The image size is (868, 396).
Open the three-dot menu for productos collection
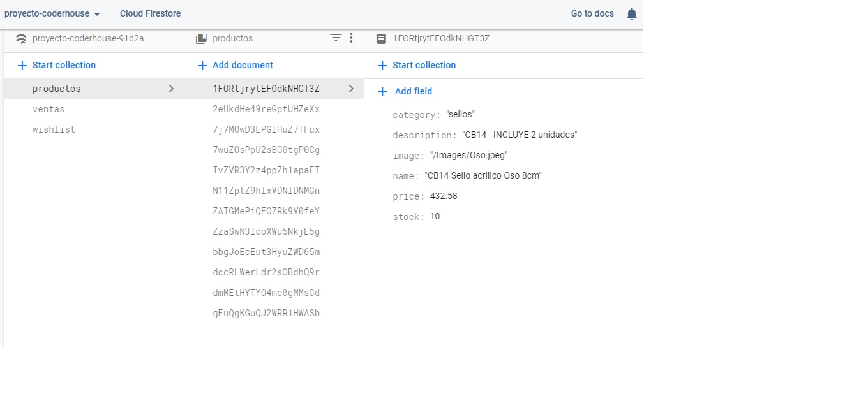[x=350, y=38]
